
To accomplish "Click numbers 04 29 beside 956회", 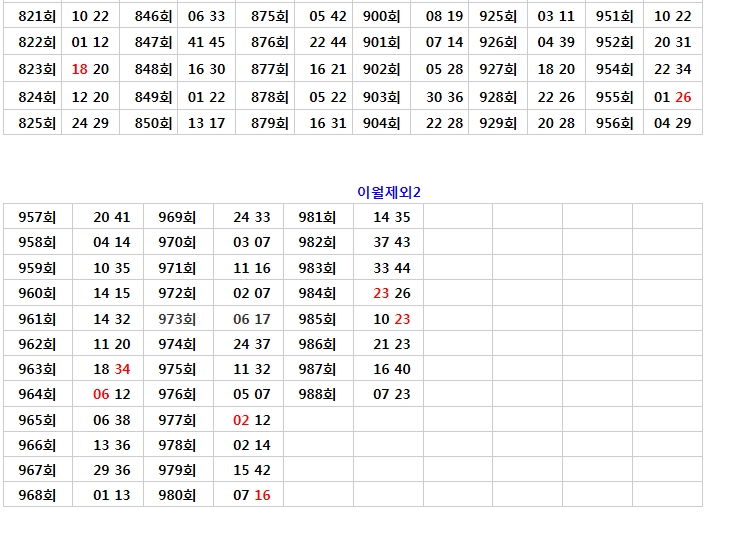I will tap(672, 123).
